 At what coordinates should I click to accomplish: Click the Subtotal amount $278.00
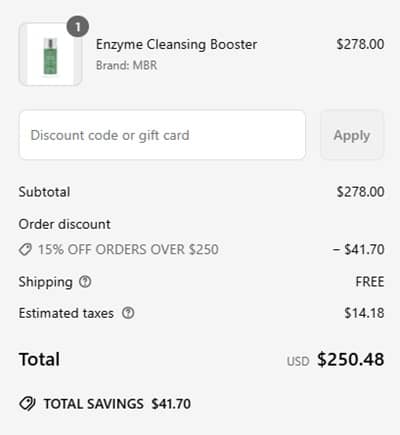click(x=360, y=192)
